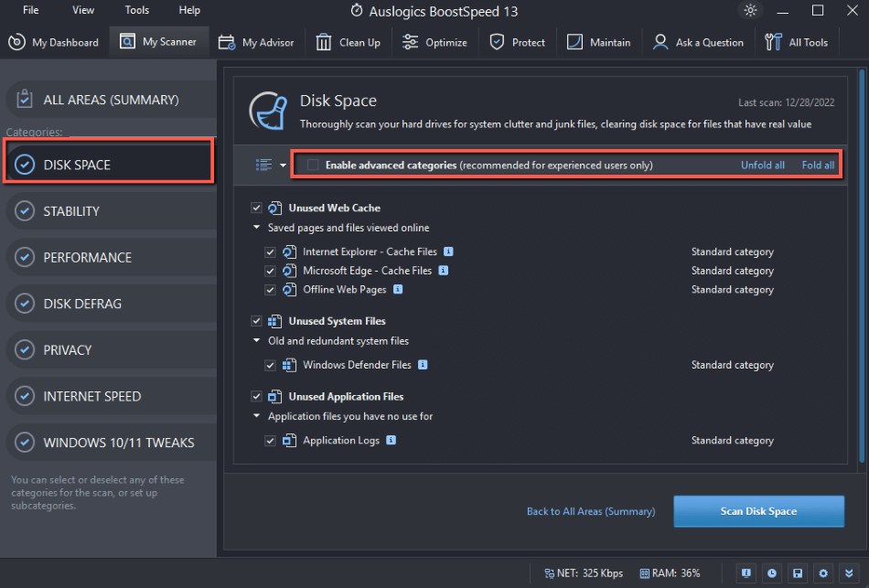Screen dimensions: 869x588
Task: Click info icon beside Offline Web Pages
Action: coord(398,289)
